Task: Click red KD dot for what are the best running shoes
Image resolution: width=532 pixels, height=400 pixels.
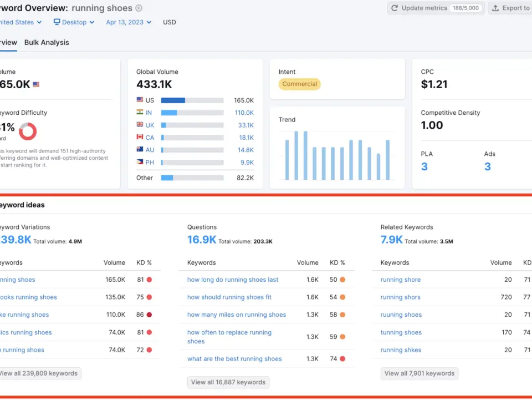Action: (342, 358)
